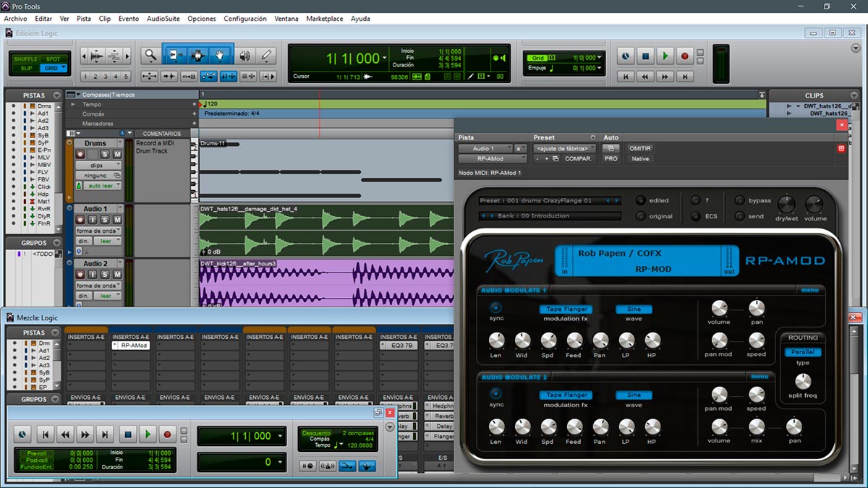The height and width of the screenshot is (488, 868).
Task: Start playback in Edit window toolbar
Action: (665, 56)
